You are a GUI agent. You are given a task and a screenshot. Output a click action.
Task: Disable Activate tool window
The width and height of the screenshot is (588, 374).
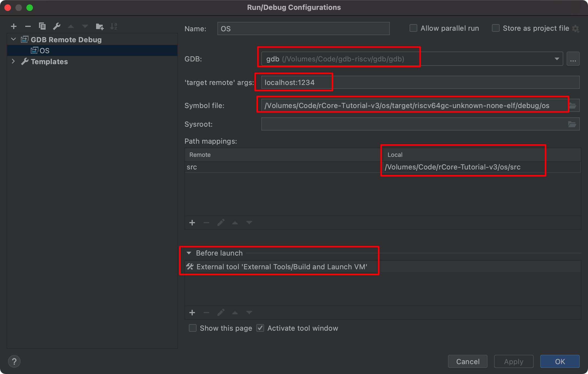260,328
